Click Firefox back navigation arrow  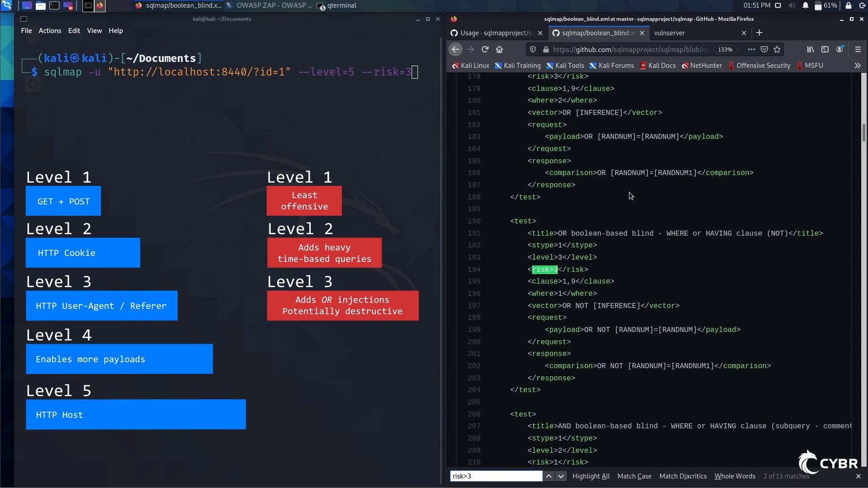[x=455, y=49]
